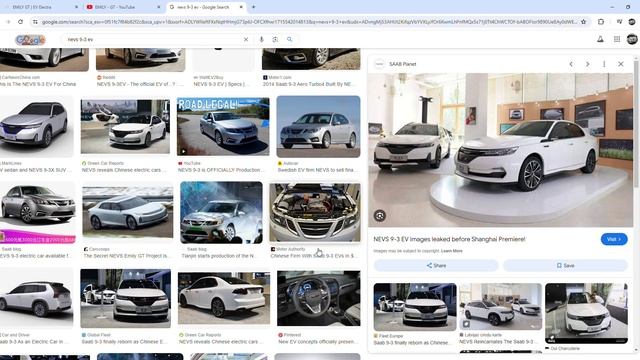The height and width of the screenshot is (360, 640).
Task: Click the Share button
Action: (x=436, y=265)
